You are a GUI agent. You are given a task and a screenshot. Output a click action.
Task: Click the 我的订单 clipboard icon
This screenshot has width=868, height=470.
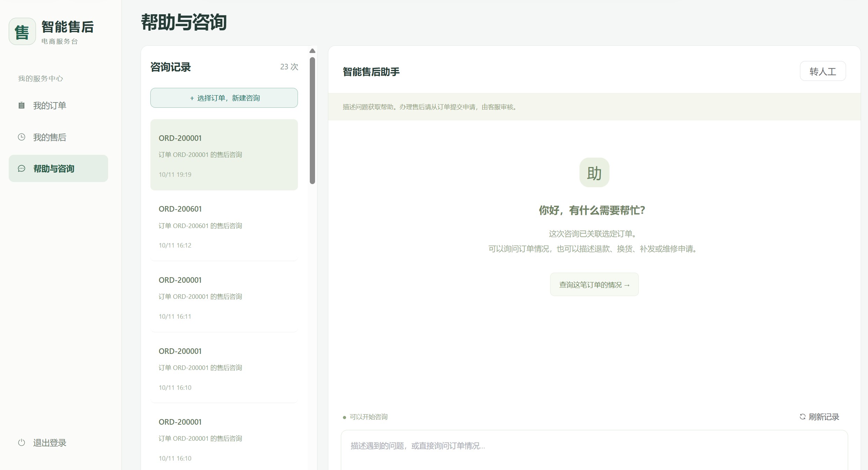coord(22,105)
